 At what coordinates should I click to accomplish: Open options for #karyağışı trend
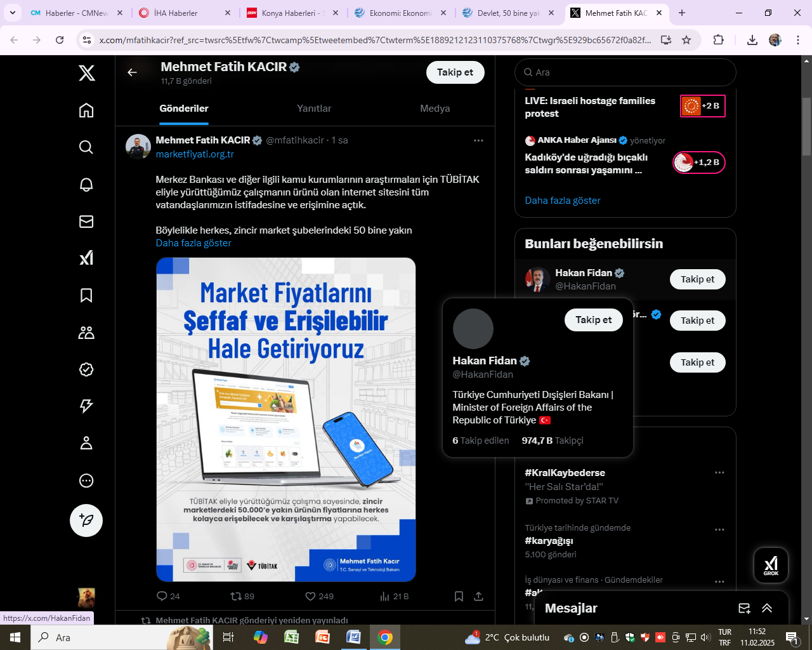coord(719,529)
